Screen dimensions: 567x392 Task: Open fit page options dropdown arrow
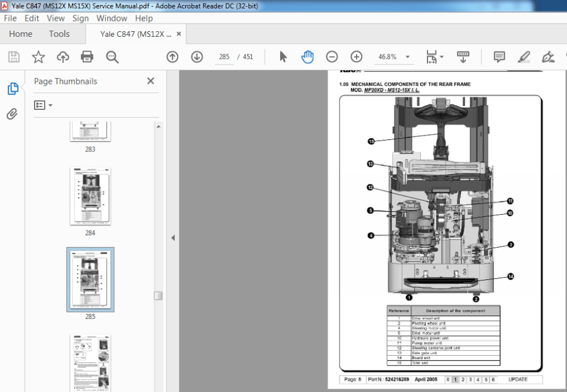(442, 57)
